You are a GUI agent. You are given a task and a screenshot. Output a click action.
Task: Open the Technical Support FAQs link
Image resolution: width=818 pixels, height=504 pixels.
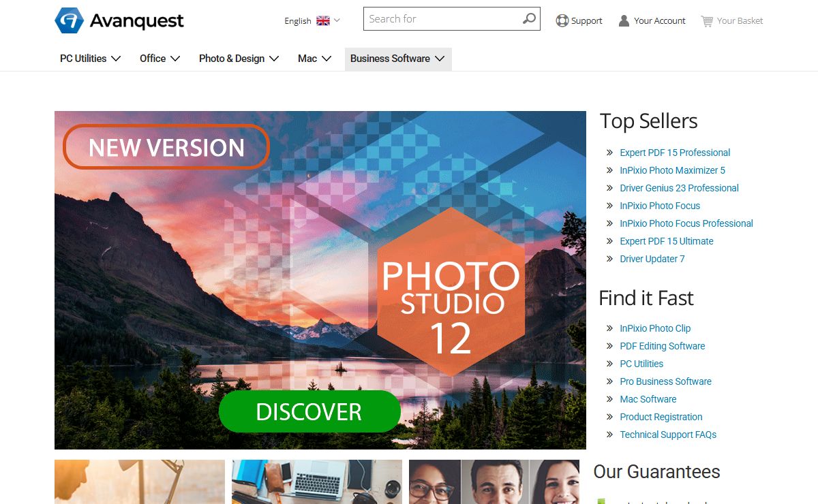click(668, 435)
